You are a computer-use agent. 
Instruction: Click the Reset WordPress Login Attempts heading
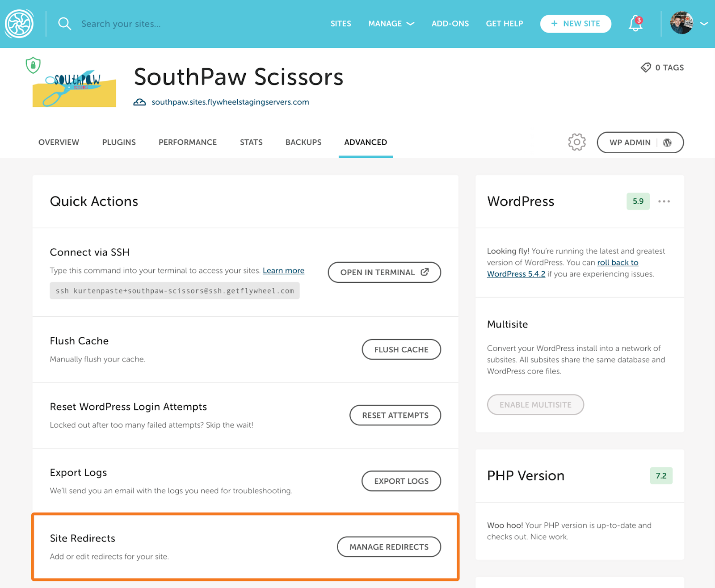(x=128, y=407)
